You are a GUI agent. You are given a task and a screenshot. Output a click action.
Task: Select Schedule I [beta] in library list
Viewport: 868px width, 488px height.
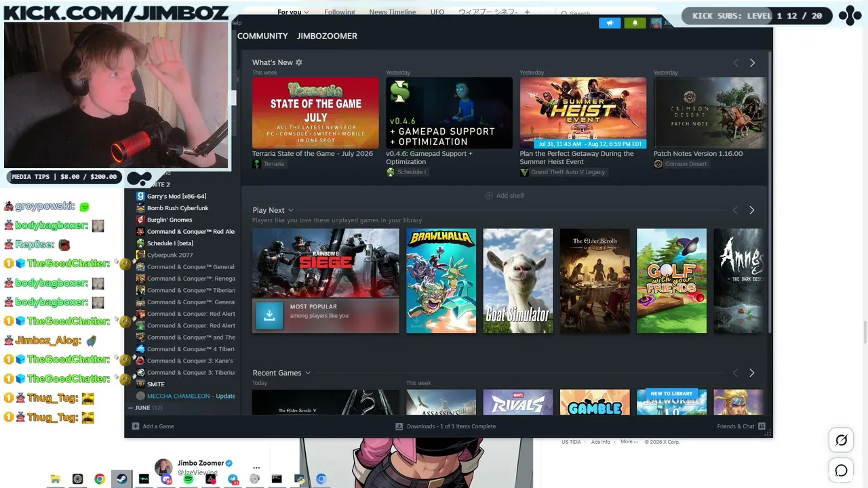170,243
